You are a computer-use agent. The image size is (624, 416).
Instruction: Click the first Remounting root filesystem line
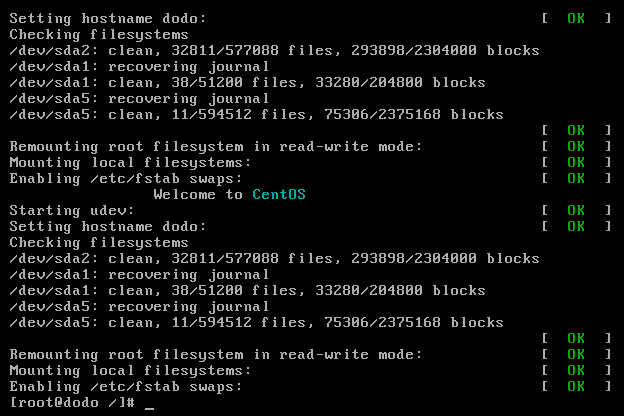(x=215, y=146)
